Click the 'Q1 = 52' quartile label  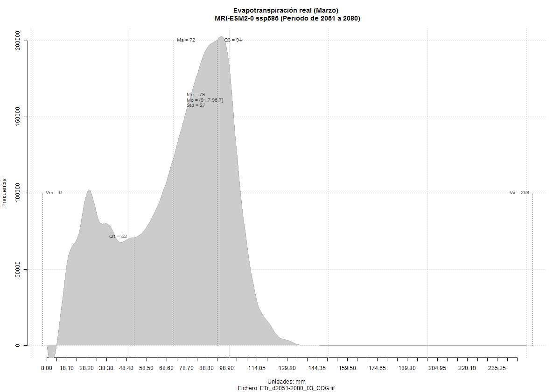click(118, 237)
